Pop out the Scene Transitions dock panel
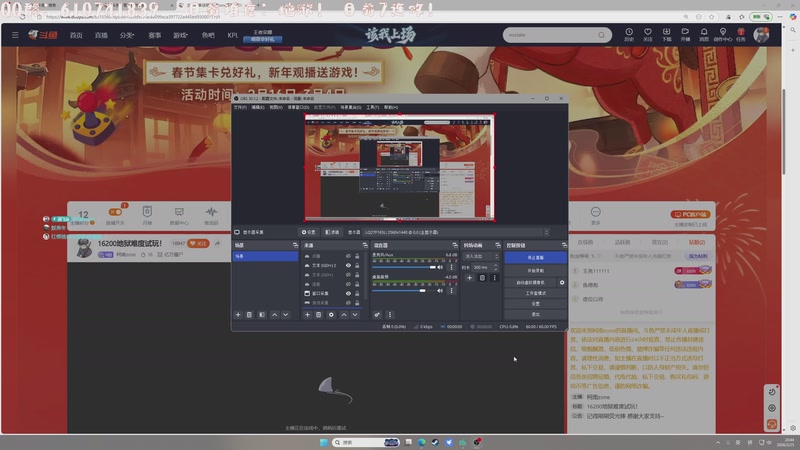Viewport: 800px width, 450px height. pyautogui.click(x=497, y=245)
